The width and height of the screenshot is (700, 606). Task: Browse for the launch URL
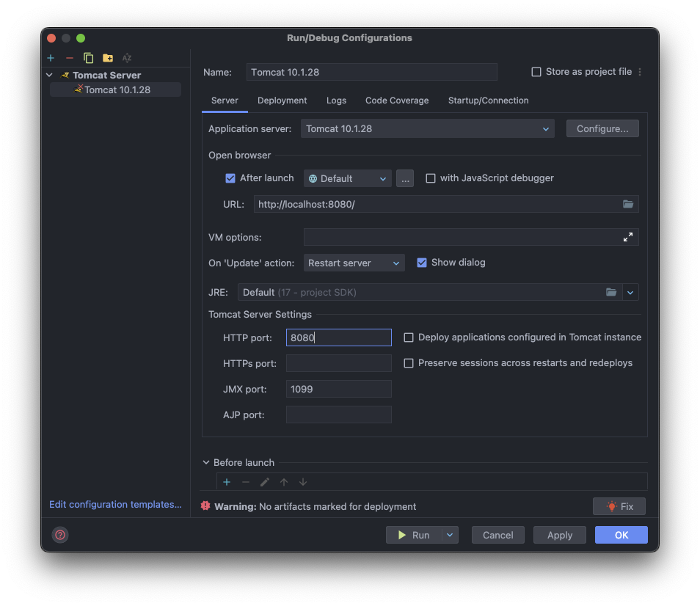point(628,204)
